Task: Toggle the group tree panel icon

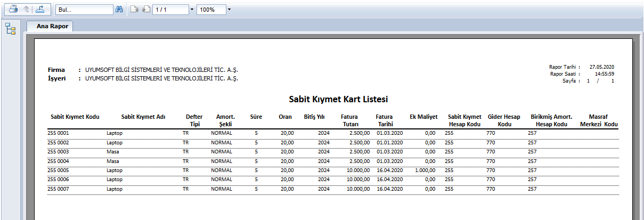Action: [10, 29]
